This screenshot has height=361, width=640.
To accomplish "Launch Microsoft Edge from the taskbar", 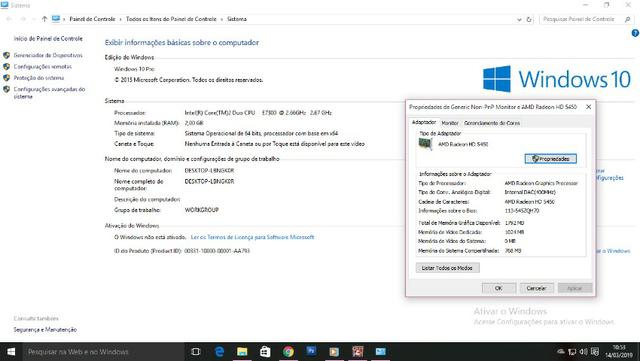I will point(219,352).
